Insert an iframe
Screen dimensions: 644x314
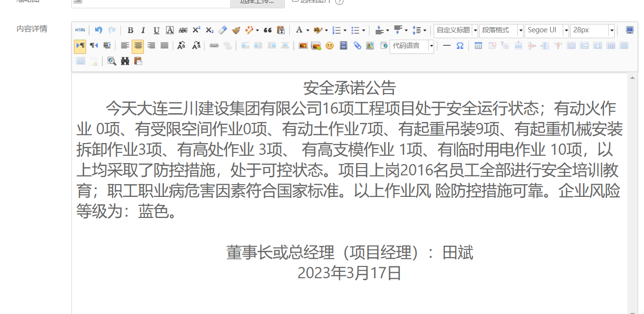click(x=384, y=46)
